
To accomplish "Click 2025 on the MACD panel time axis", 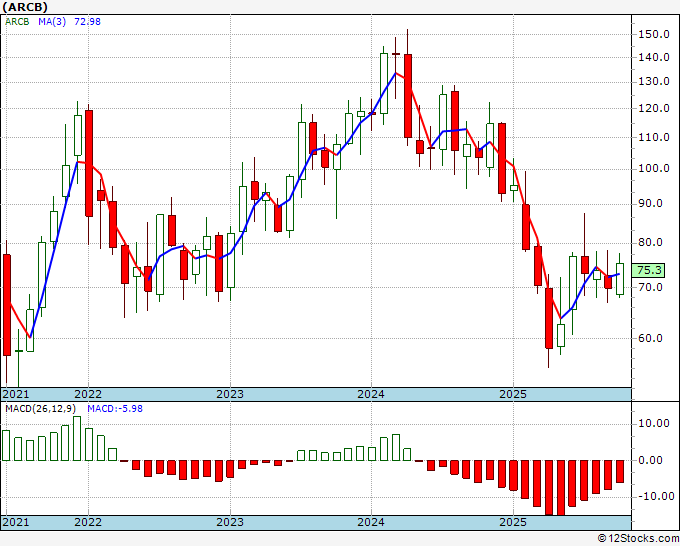I will tap(513, 522).
